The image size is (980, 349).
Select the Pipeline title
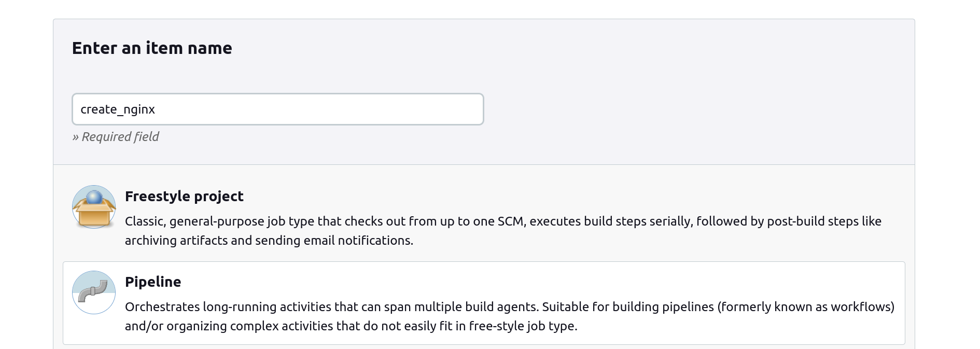(153, 282)
